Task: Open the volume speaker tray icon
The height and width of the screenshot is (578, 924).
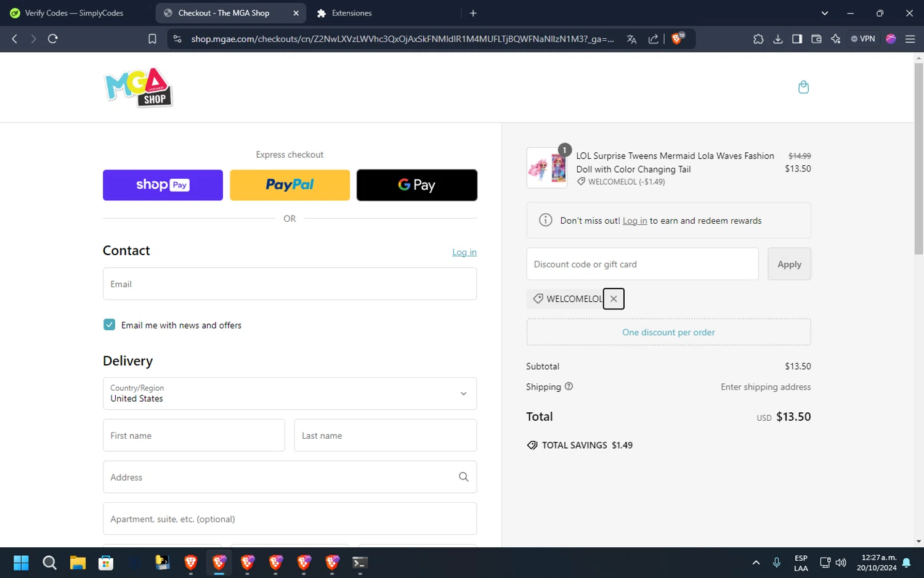Action: [x=841, y=563]
